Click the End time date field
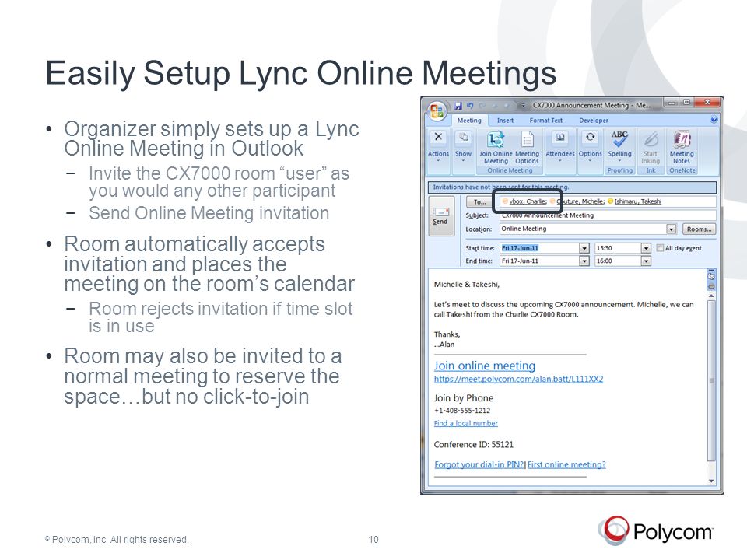This screenshot has height=560, width=747. pos(539,261)
